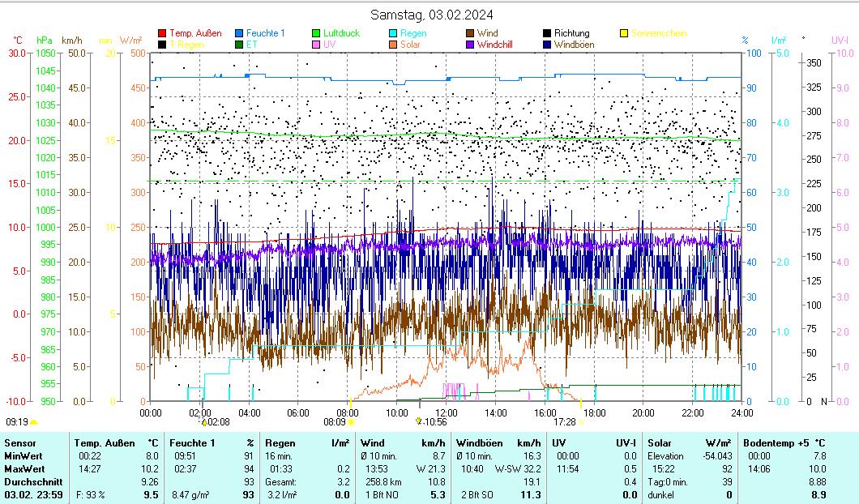
Task: Select the Windchill legend label
Action: click(x=494, y=45)
